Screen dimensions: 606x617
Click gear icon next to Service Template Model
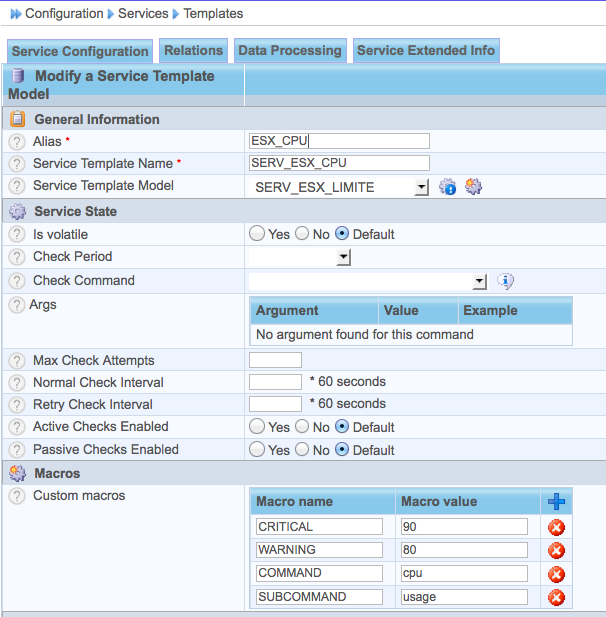[473, 186]
